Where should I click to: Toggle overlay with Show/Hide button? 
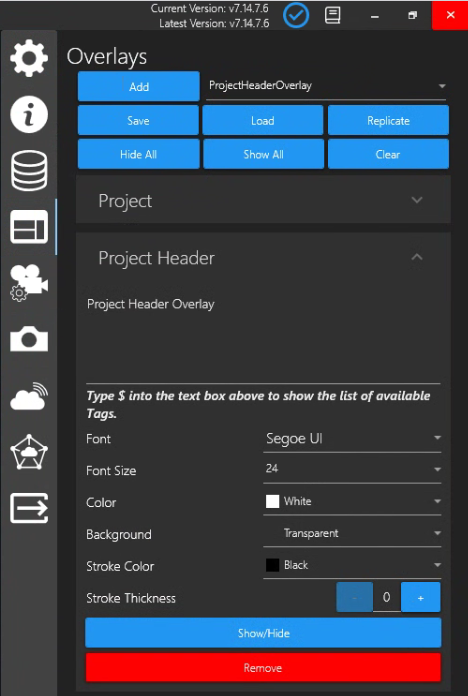tap(263, 633)
